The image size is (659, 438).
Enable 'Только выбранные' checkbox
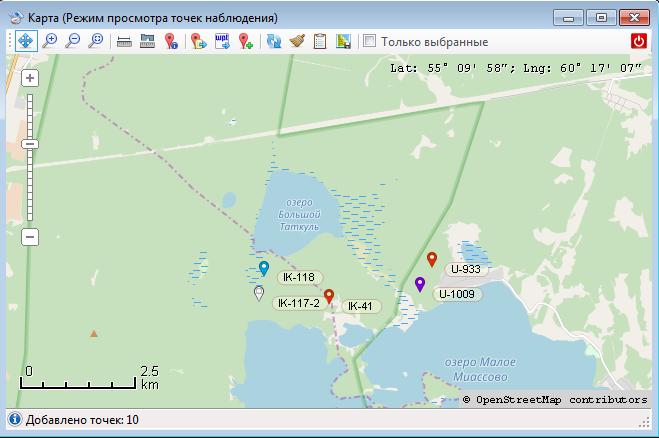(x=369, y=41)
